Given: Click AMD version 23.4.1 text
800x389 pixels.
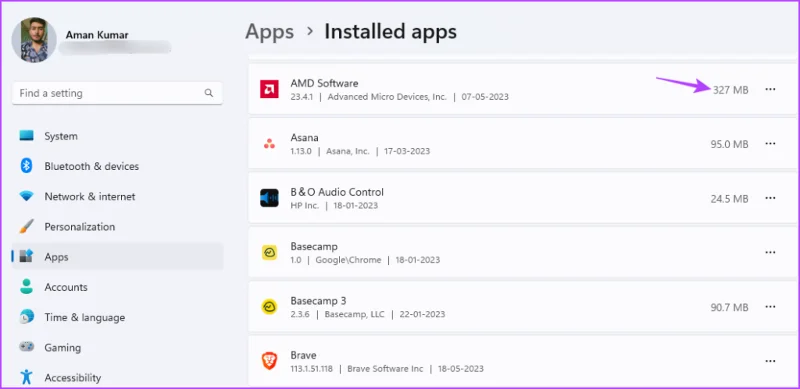Looking at the screenshot, I should [302, 96].
